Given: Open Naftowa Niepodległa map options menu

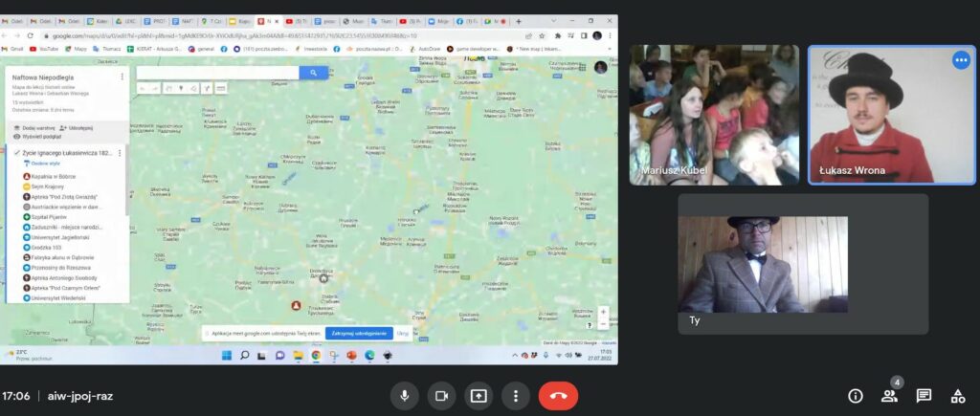Looking at the screenshot, I should [x=122, y=77].
